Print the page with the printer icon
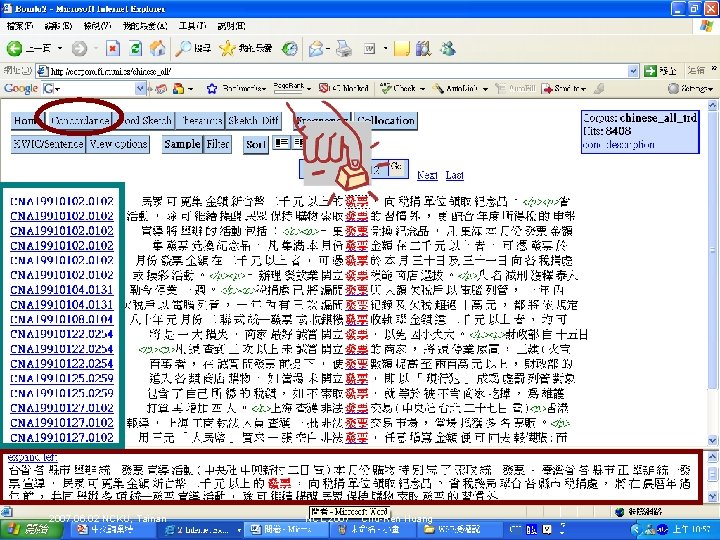The image size is (720, 540). click(343, 48)
